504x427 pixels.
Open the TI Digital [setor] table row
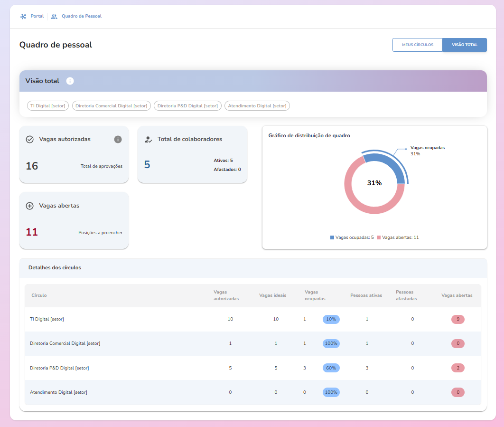(47, 319)
